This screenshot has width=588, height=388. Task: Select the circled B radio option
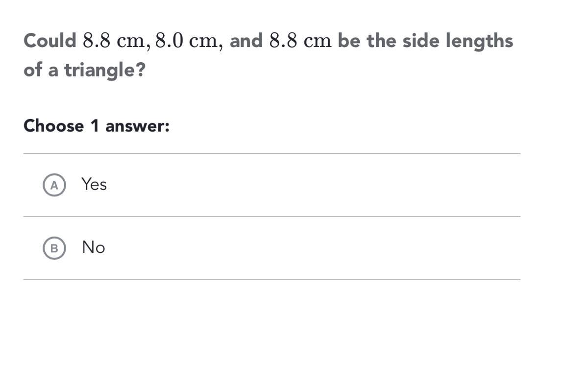point(54,248)
